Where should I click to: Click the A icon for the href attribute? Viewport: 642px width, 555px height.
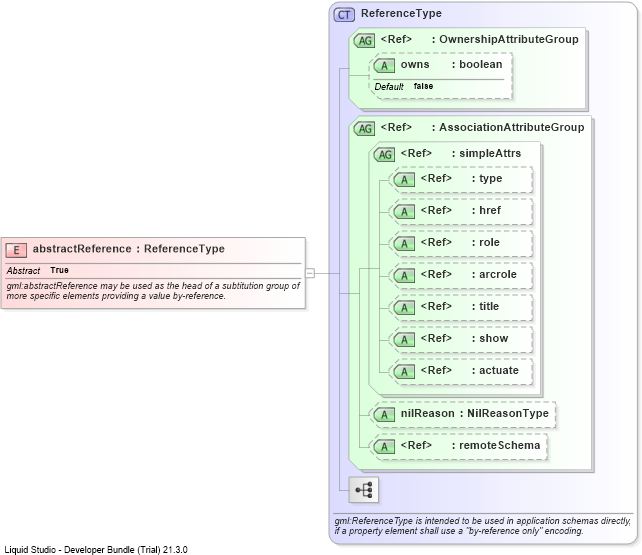(404, 212)
